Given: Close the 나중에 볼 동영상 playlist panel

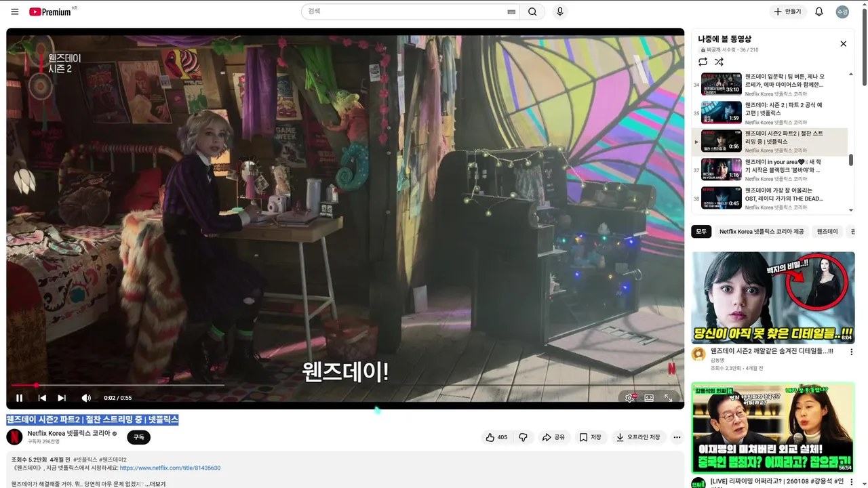Looking at the screenshot, I should tap(843, 43).
